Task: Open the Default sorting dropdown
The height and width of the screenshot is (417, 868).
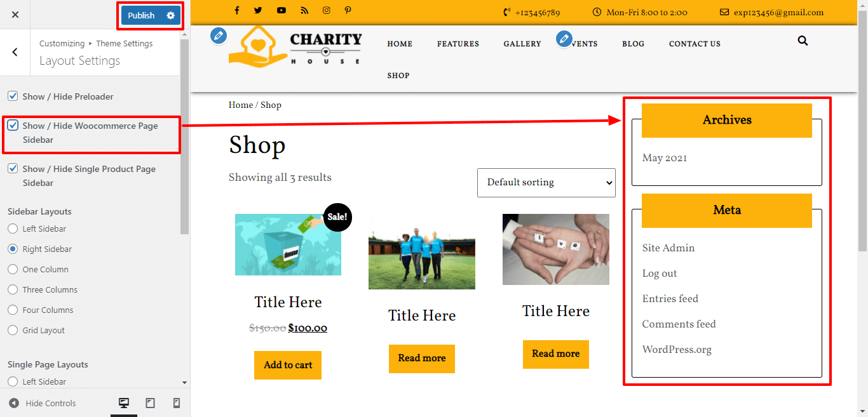Action: [546, 183]
